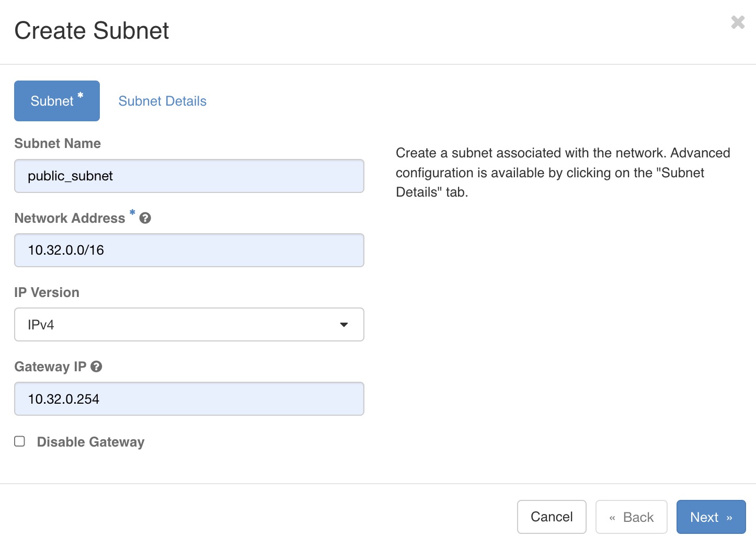Click the Network Address label text

[x=70, y=218]
